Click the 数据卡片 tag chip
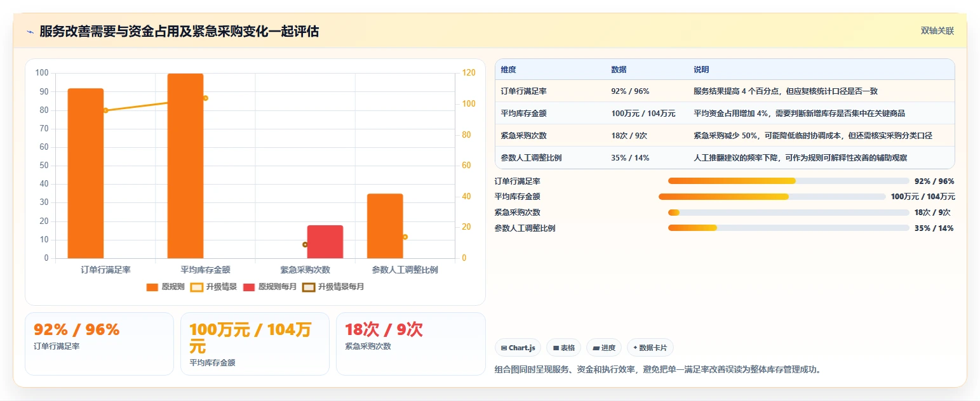The height and width of the screenshot is (401, 980). pyautogui.click(x=650, y=348)
